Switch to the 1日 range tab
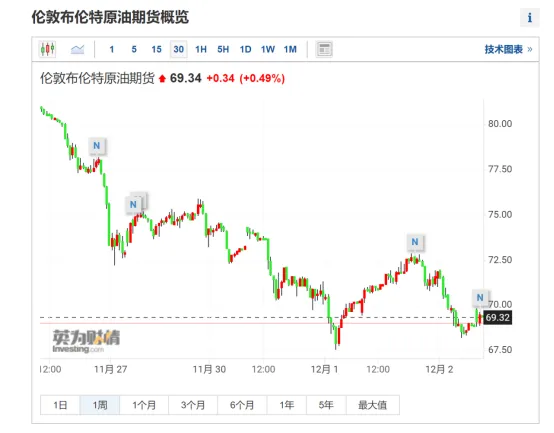The height and width of the screenshot is (433, 554). click(x=60, y=405)
